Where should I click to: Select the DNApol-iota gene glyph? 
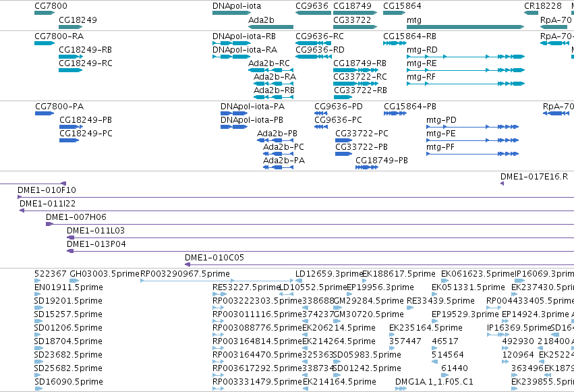pos(231,13)
